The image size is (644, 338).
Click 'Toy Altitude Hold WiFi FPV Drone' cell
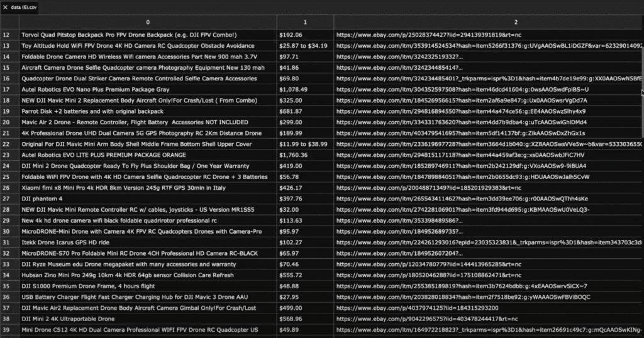pyautogui.click(x=148, y=46)
